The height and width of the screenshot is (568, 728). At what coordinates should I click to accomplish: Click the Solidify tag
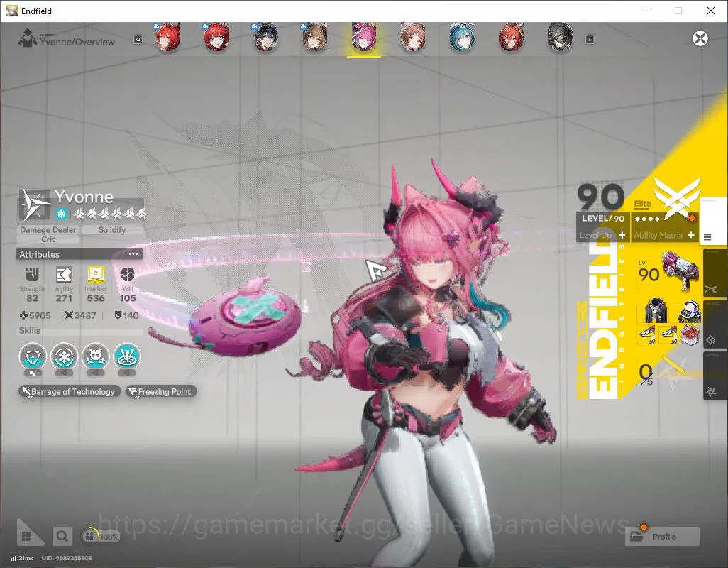[x=112, y=230]
